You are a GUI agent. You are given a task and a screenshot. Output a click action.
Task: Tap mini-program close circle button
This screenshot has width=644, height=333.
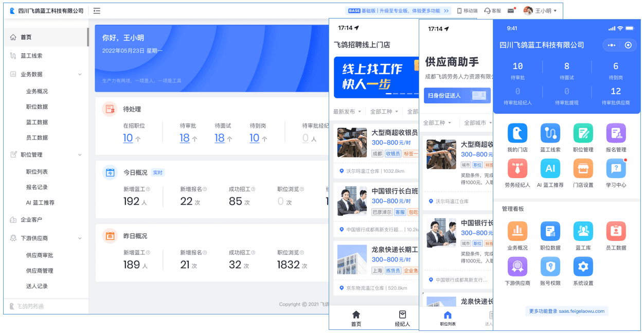coord(628,45)
